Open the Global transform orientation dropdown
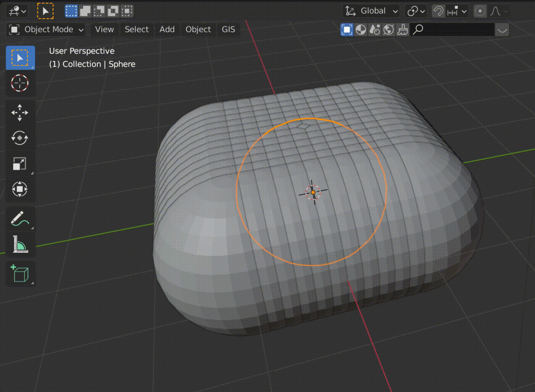Screen dimensions: 535x392 (370, 10)
